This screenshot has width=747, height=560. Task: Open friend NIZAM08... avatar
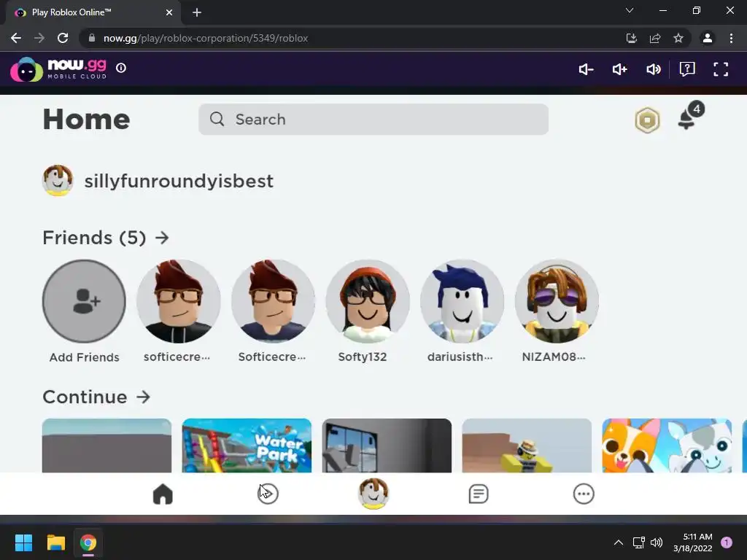click(557, 301)
